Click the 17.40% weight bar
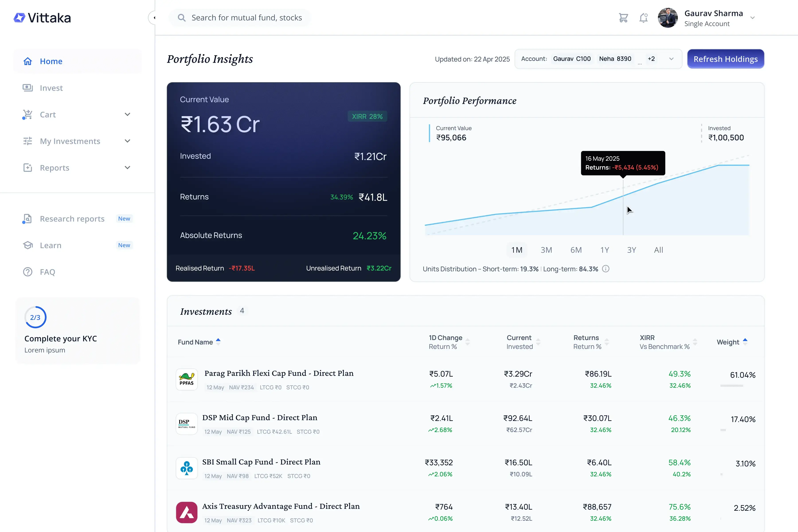798x532 pixels. (x=723, y=430)
